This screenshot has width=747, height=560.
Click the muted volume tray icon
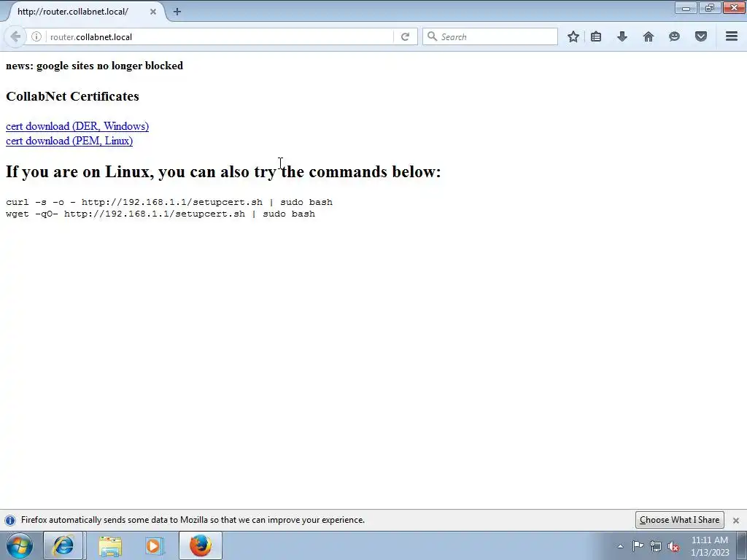click(x=673, y=546)
